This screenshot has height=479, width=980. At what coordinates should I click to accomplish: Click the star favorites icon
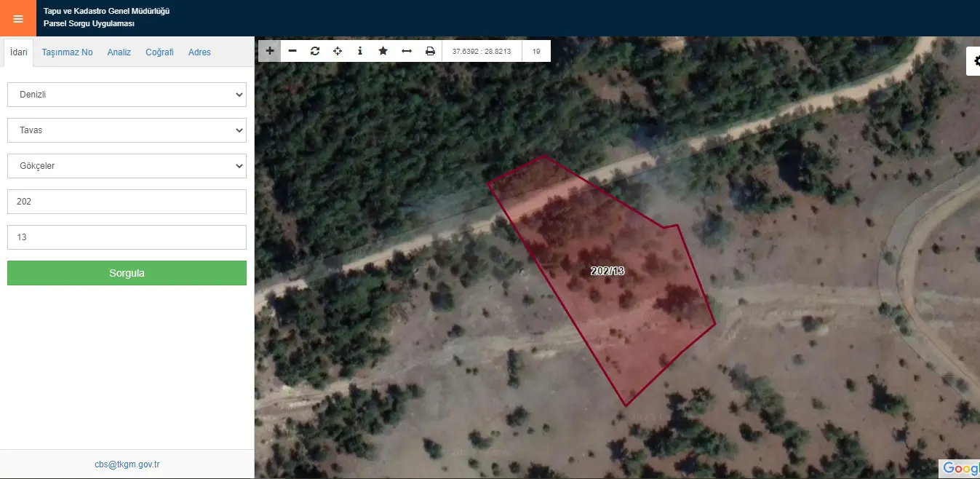[x=383, y=51]
